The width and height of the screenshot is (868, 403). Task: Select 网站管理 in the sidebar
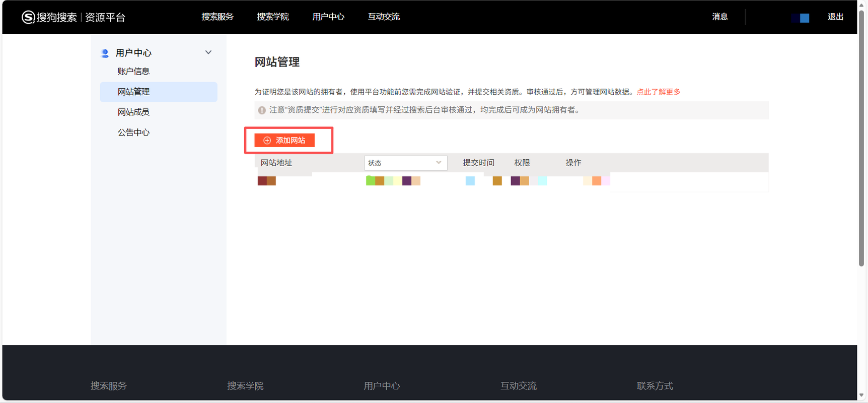click(x=159, y=92)
